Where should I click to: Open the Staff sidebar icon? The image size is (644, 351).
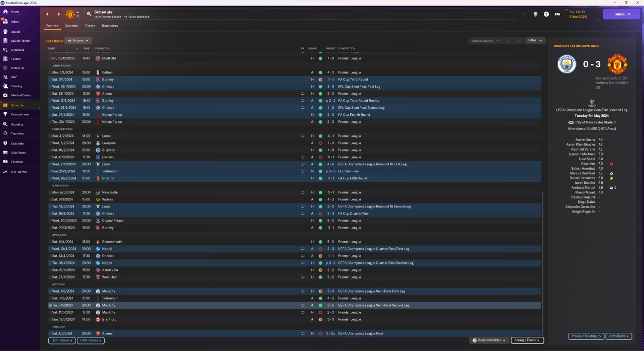[6, 77]
